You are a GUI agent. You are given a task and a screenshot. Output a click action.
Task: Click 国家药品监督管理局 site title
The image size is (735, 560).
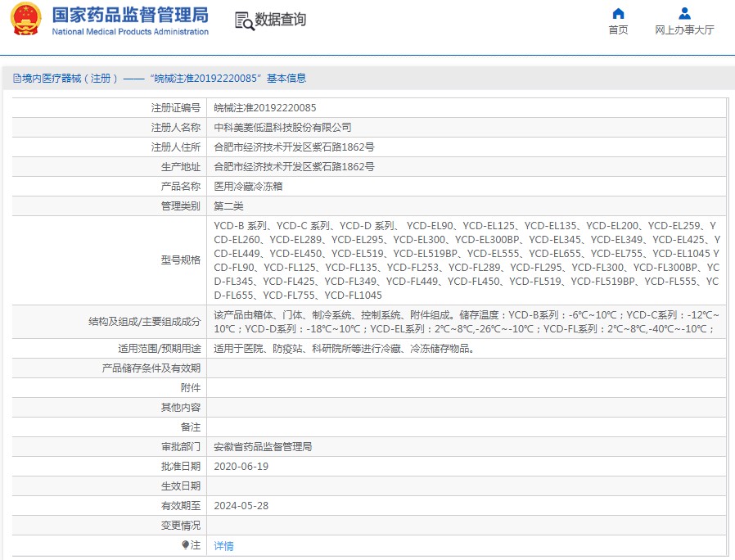(x=130, y=15)
